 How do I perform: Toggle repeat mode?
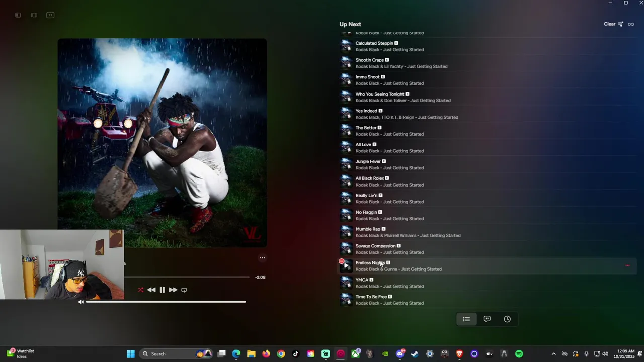click(184, 290)
